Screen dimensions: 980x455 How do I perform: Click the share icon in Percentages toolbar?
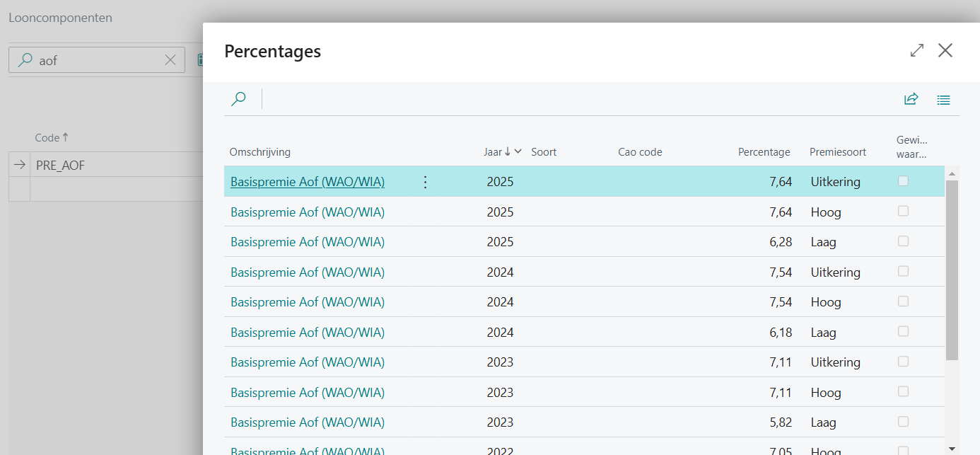pyautogui.click(x=911, y=99)
